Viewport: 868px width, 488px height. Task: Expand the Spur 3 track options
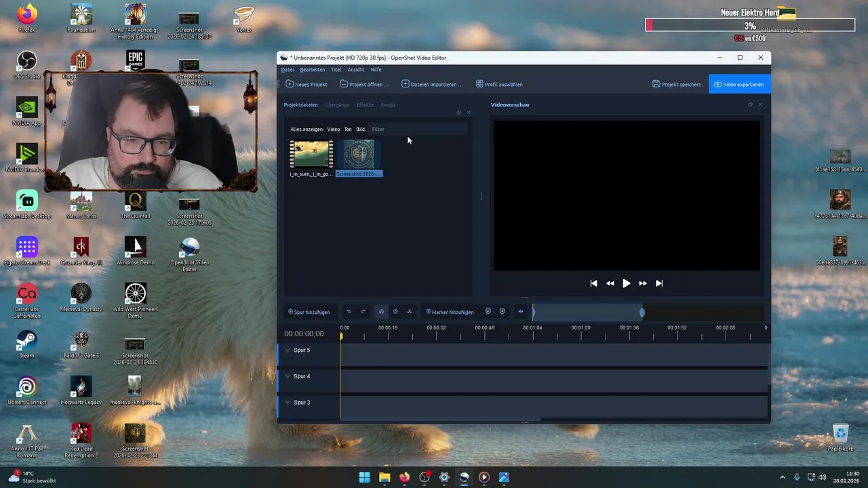[288, 403]
